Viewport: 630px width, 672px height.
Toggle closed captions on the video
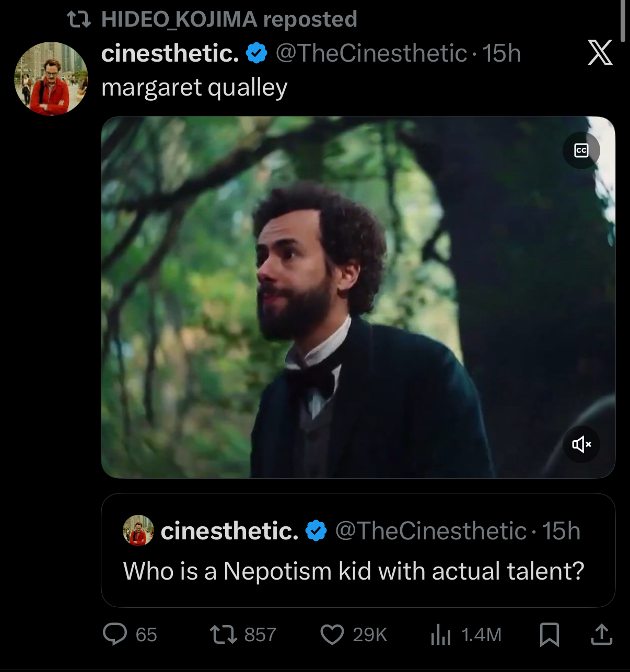[581, 150]
